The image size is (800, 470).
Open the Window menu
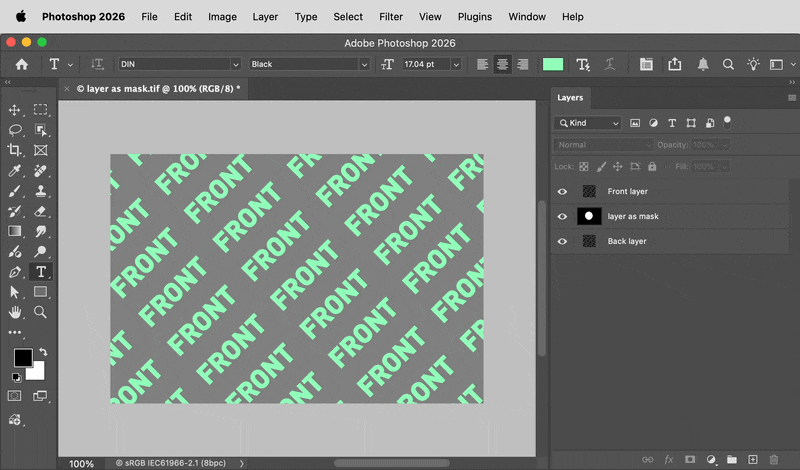point(527,17)
